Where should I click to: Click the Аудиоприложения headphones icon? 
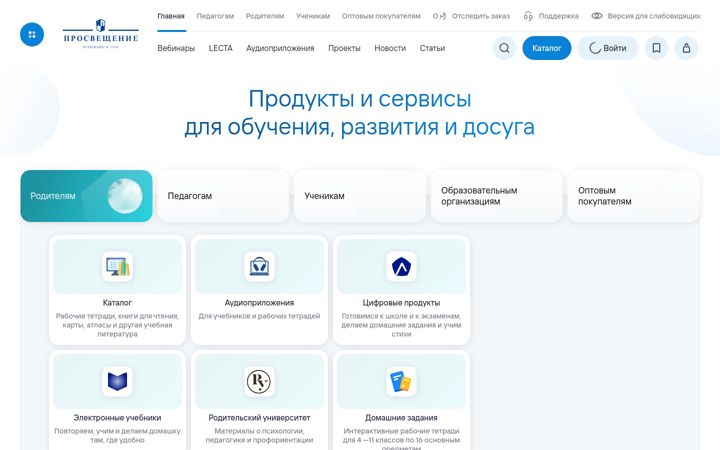[x=259, y=266]
